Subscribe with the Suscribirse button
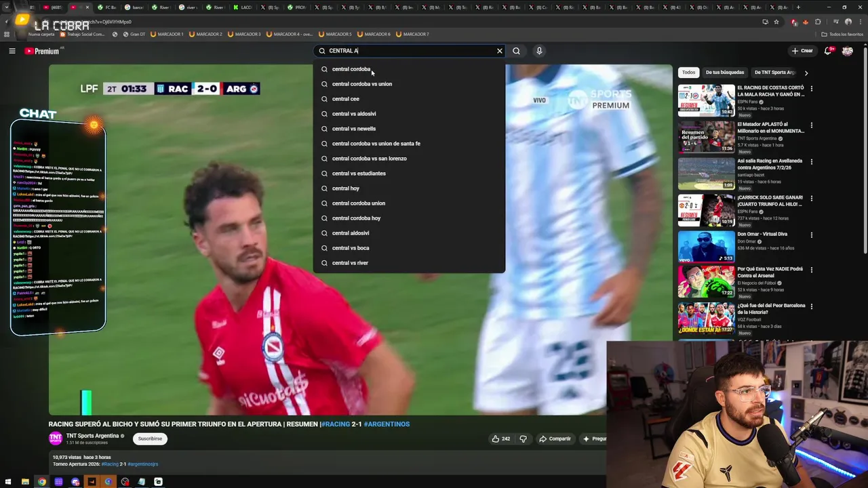Image resolution: width=868 pixels, height=488 pixels. tap(150, 439)
